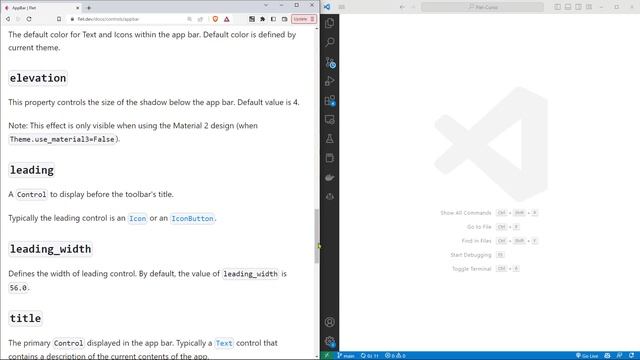Screen dimensions: 640x360
Task: Click the Brave Shields lion icon
Action: coord(215,19)
